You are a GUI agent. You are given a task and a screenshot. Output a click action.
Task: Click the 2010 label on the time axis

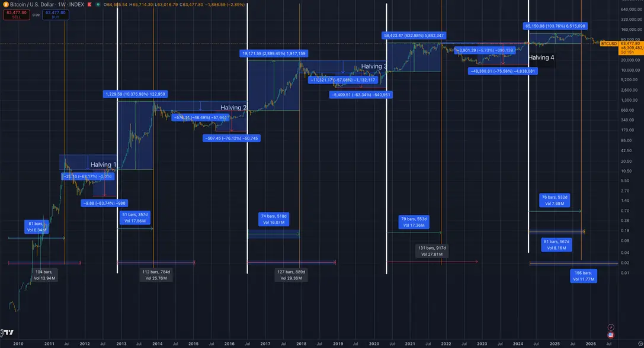pos(18,344)
